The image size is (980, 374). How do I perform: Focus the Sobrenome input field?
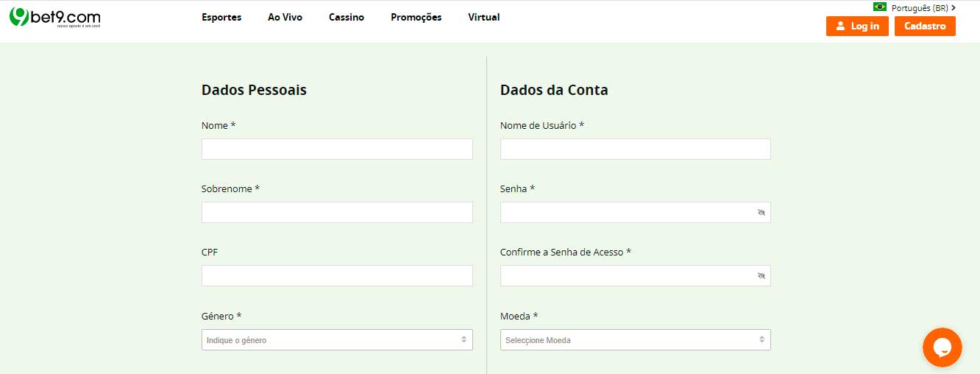pos(337,213)
